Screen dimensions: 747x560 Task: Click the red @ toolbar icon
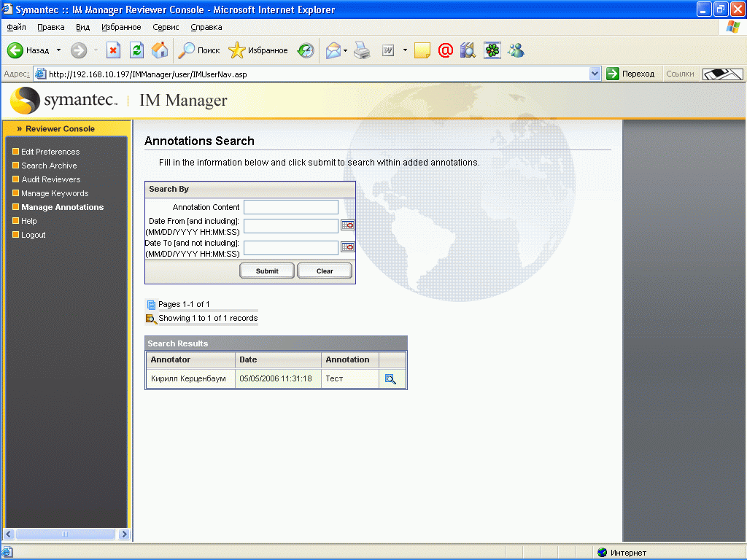click(x=446, y=50)
